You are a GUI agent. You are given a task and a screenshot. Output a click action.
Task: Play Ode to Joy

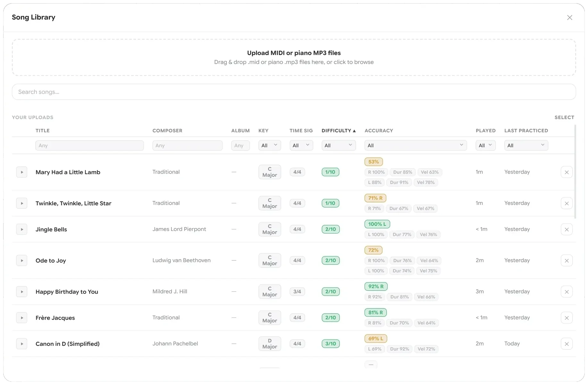coord(22,260)
